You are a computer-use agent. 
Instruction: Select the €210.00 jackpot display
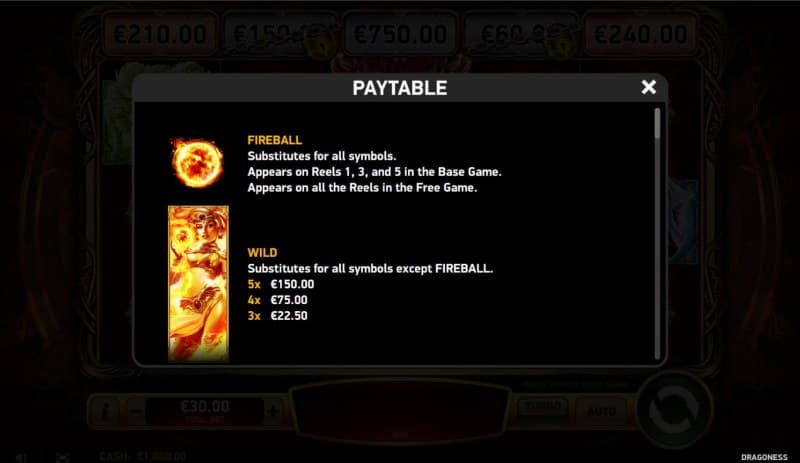pos(160,34)
